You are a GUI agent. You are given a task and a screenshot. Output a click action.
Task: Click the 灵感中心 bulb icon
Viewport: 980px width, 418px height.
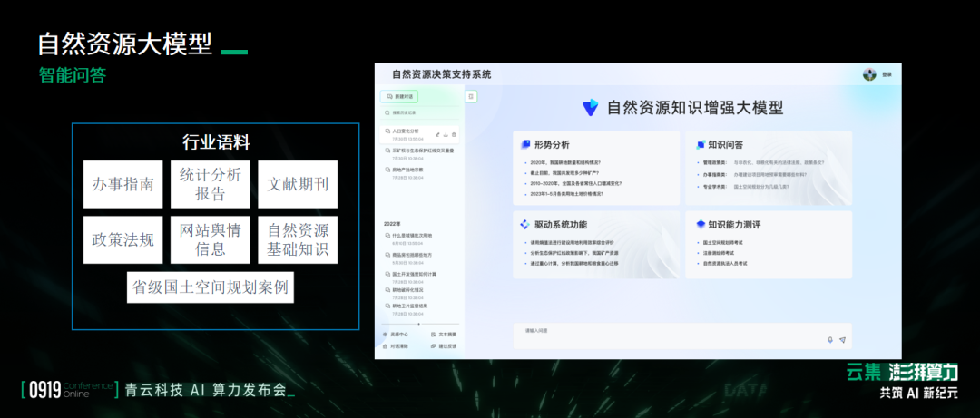(x=385, y=335)
